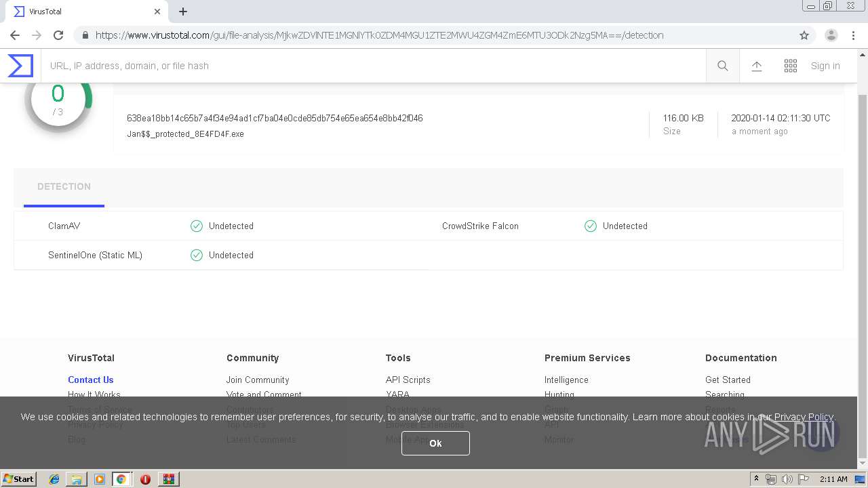The width and height of the screenshot is (868, 488).
Task: Click the CrowdStrike Falcon engine name
Action: (x=480, y=226)
